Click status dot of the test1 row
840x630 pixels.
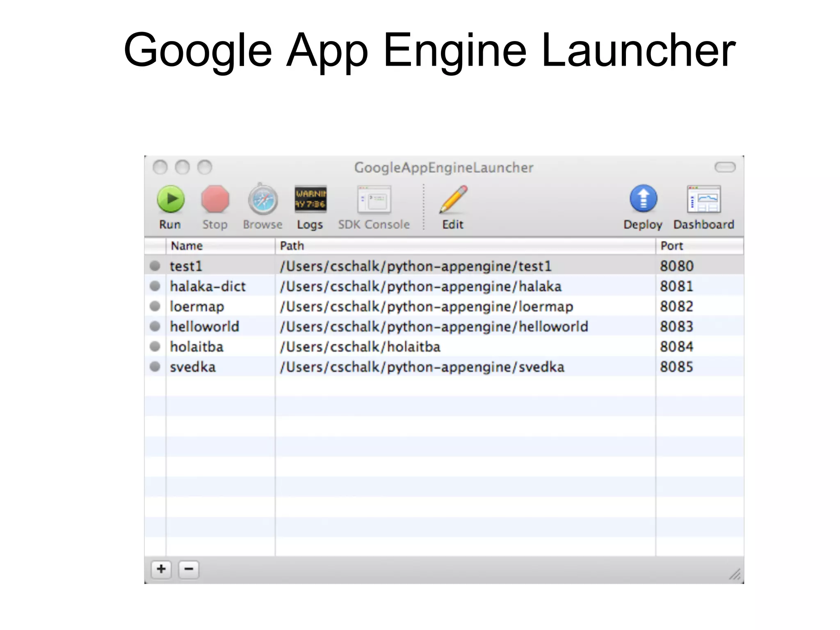155,266
